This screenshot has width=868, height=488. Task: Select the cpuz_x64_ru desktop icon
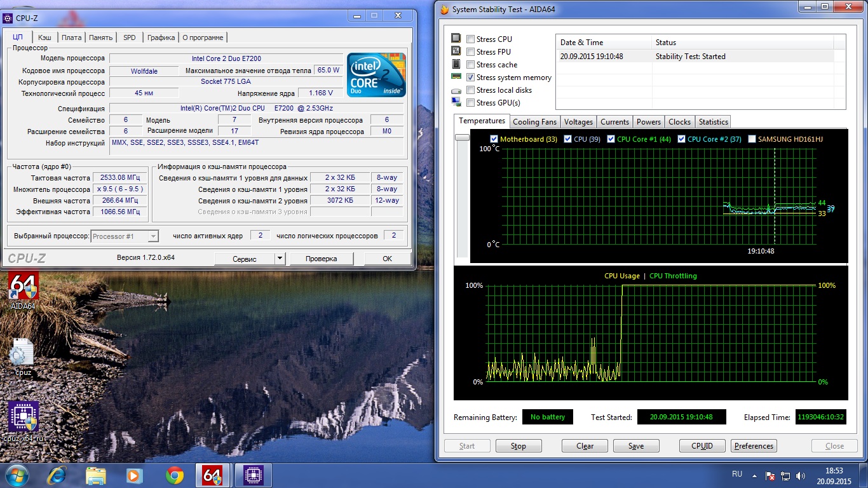tap(24, 421)
